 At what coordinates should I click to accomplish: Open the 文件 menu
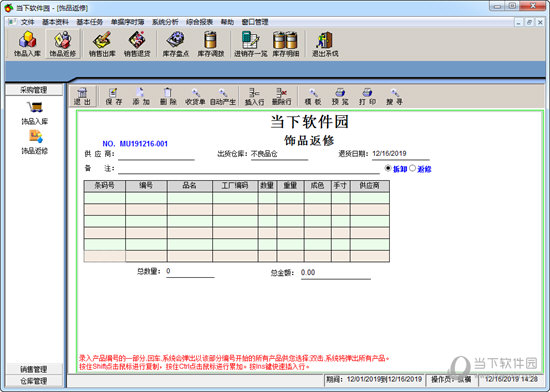coord(27,22)
